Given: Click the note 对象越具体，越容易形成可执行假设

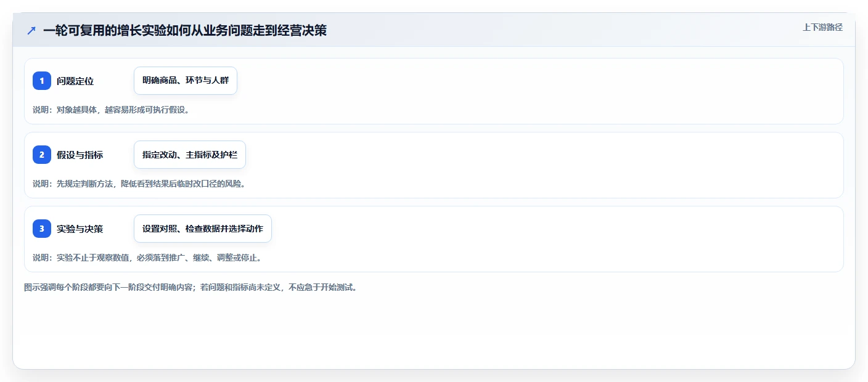Looking at the screenshot, I should (111, 110).
